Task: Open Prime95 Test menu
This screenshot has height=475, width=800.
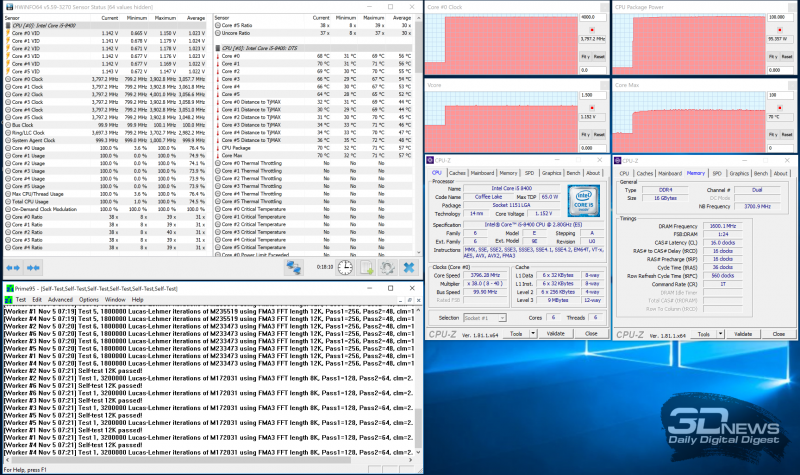Action: click(x=20, y=299)
